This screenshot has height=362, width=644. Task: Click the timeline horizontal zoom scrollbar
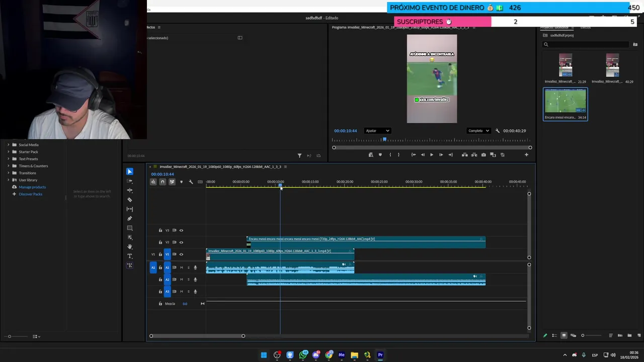tap(197, 336)
